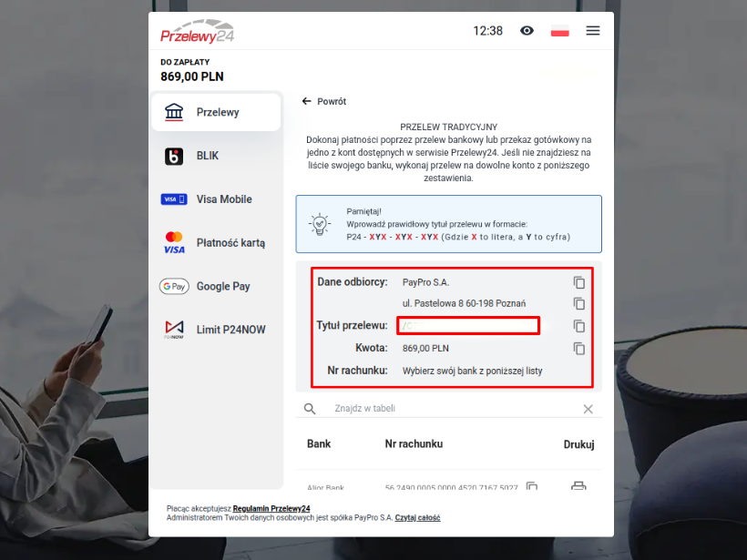Follow the Czytaj całość link
Image resolution: width=747 pixels, height=560 pixels.
coord(418,517)
